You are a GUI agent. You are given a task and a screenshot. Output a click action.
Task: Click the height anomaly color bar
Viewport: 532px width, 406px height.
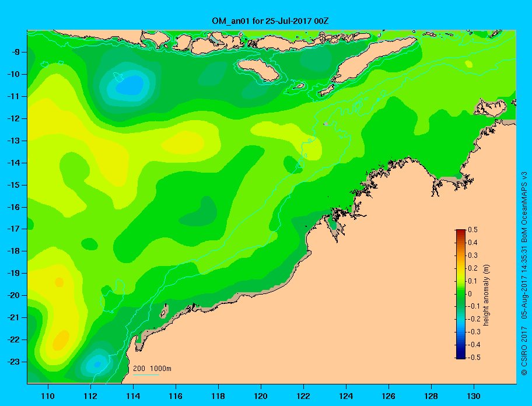click(461, 294)
